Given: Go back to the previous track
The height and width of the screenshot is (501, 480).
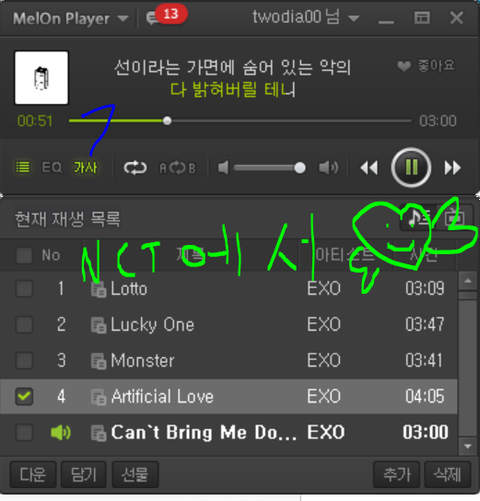Looking at the screenshot, I should point(369,168).
